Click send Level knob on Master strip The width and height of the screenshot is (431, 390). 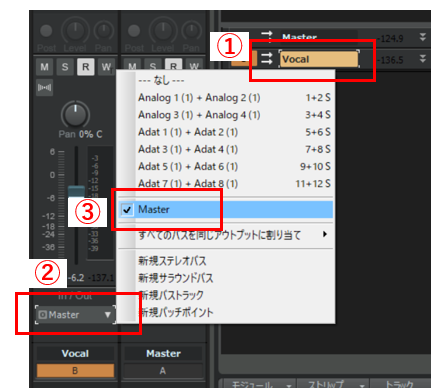tap(163, 31)
